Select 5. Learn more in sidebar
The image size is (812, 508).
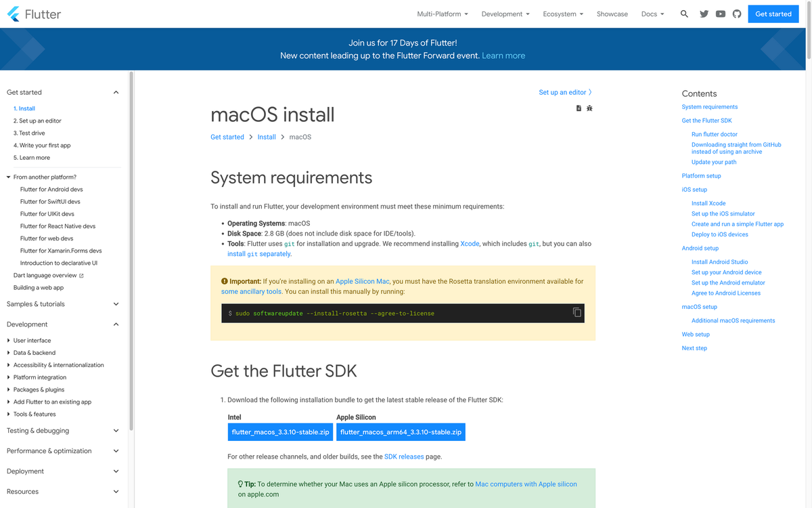pyautogui.click(x=32, y=157)
